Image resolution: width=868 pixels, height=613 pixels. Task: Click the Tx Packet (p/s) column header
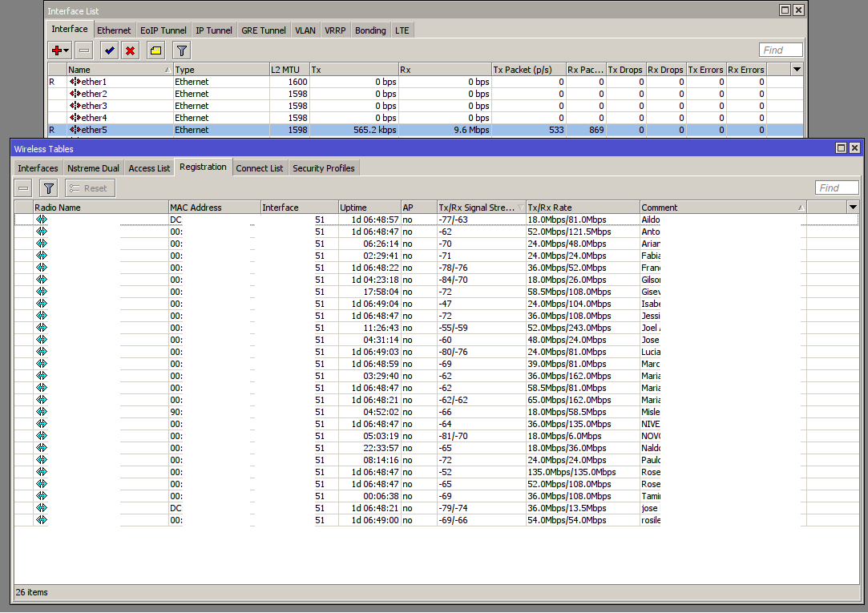[x=529, y=70]
